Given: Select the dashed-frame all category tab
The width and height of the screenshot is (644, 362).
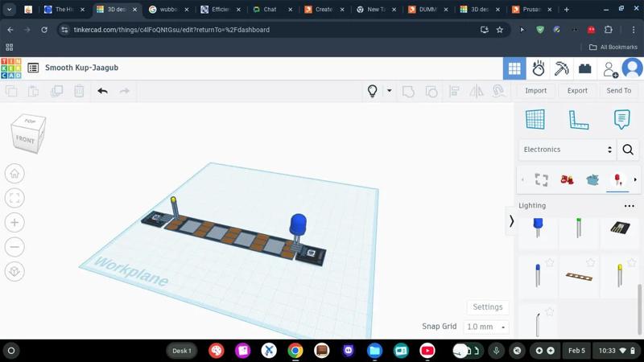Looking at the screenshot, I should click(x=541, y=179).
